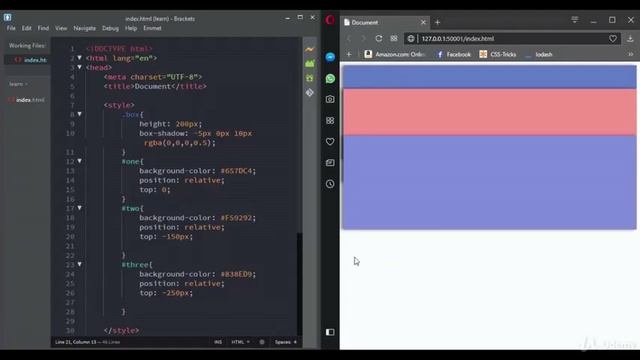The width and height of the screenshot is (640, 360).
Task: Open the Opera downloads icon
Action: point(630,38)
